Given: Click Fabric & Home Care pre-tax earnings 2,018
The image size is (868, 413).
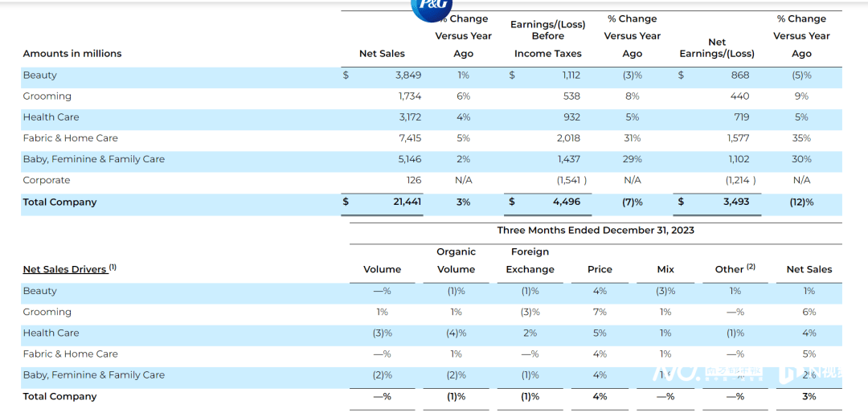Looking at the screenshot, I should pos(568,138).
